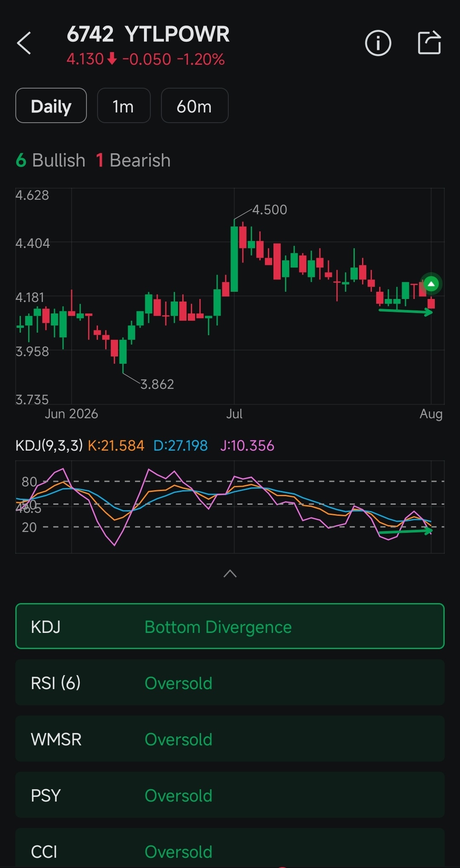Select the CCI Oversold row

[x=230, y=848]
